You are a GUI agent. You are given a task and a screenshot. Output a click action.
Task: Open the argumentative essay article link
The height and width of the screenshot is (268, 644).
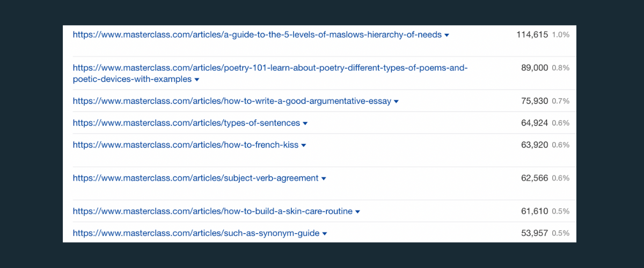(x=232, y=101)
